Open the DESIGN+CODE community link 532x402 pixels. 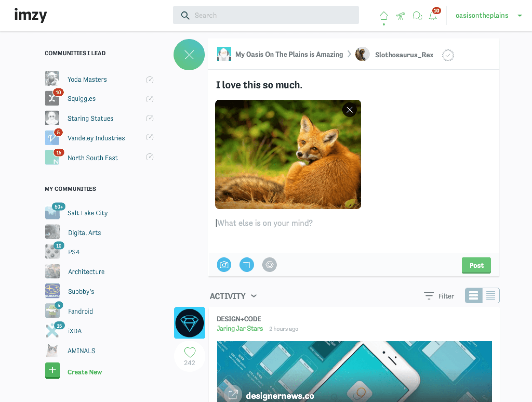[239, 319]
